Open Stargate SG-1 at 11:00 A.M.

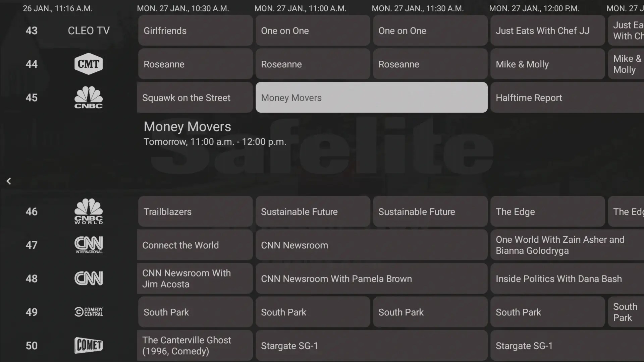(x=372, y=346)
